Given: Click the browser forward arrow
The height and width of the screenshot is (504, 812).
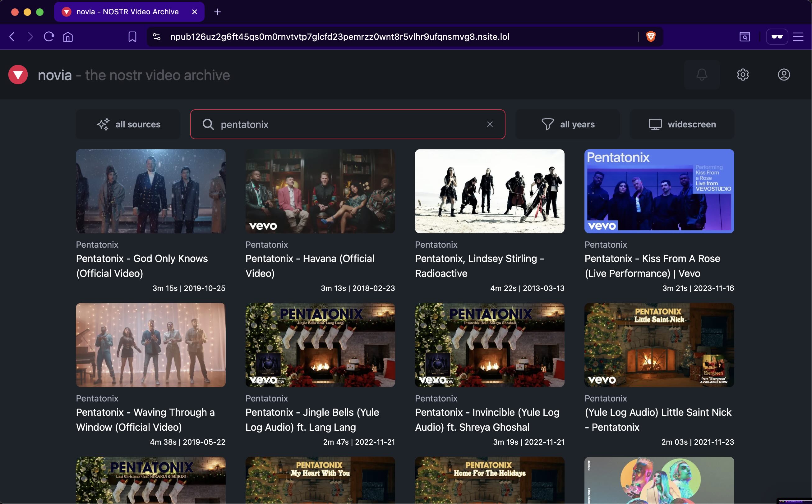Looking at the screenshot, I should [x=30, y=37].
